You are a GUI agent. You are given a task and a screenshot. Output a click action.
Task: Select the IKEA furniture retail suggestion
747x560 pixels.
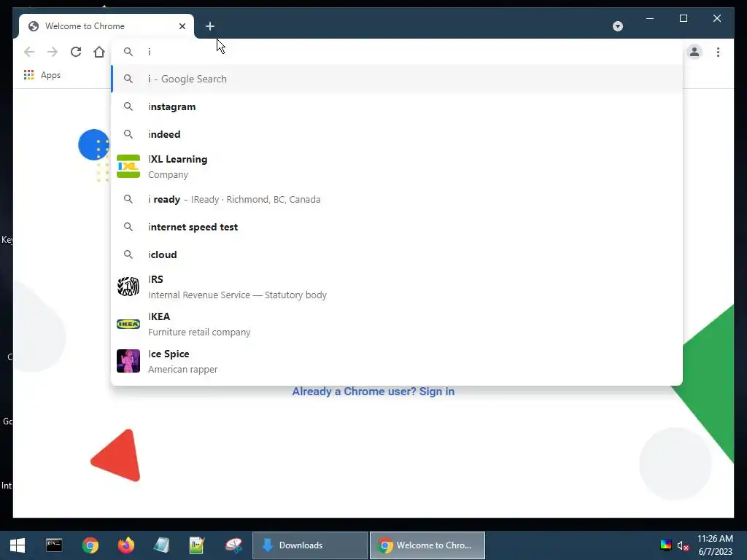[397, 324]
